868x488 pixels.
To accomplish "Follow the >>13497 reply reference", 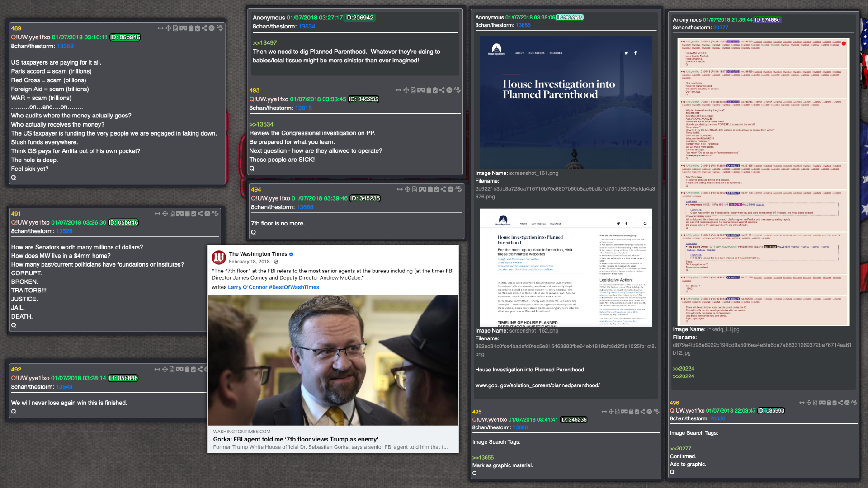I will [x=264, y=43].
